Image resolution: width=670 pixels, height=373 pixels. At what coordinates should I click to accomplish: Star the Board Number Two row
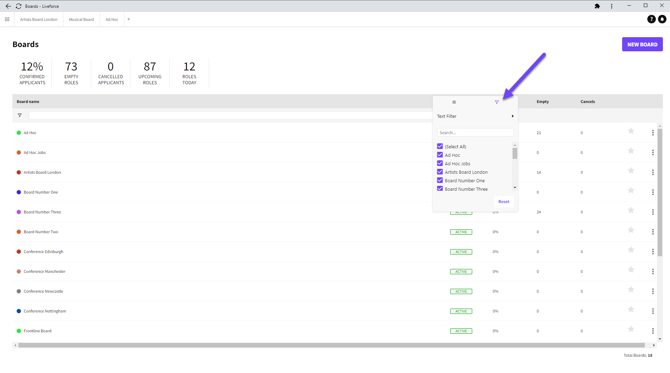(631, 230)
